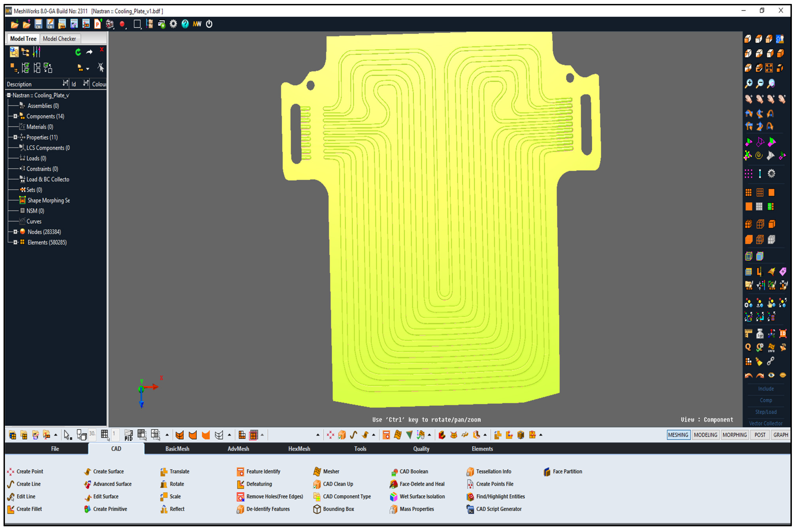Click the power button icon
Viewport: 796px width, 532px height.
point(209,24)
